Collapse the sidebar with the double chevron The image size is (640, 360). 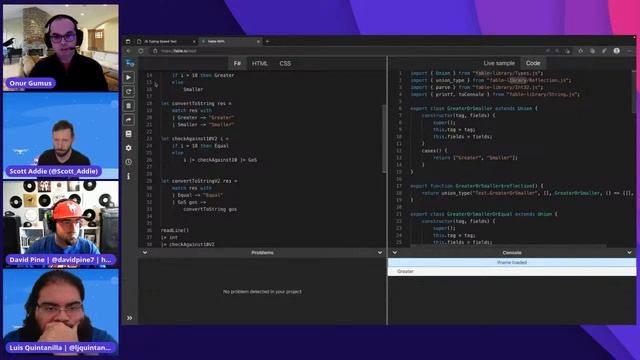(x=129, y=318)
